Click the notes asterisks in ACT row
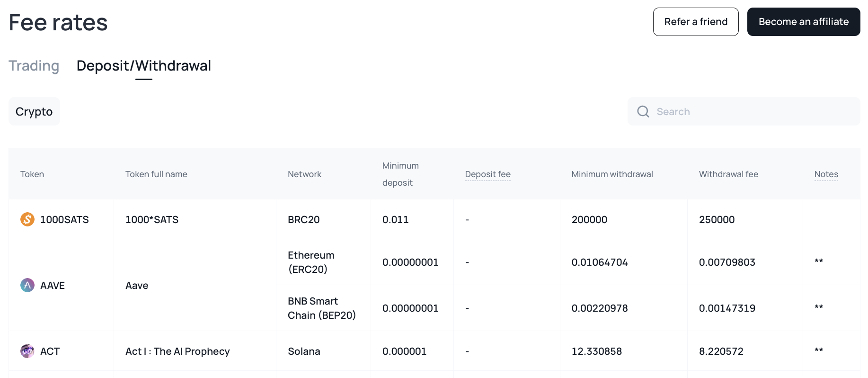Image resolution: width=868 pixels, height=378 pixels. pos(819,351)
